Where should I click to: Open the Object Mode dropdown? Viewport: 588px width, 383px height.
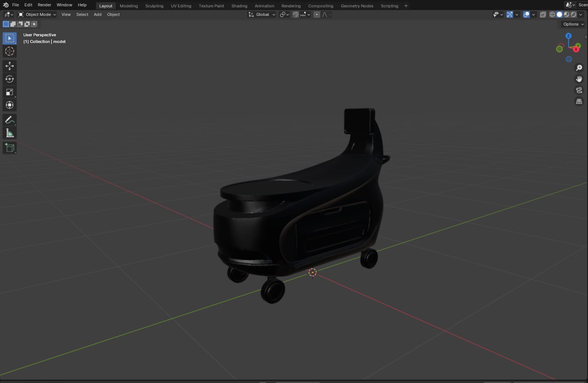37,14
